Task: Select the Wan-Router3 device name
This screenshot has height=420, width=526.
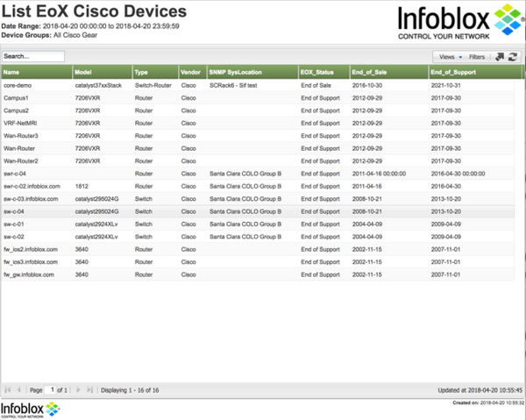Action: point(21,136)
